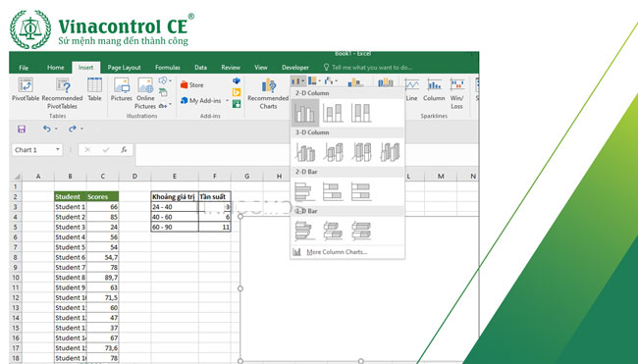Select the 'Khoảng giá trị' header cell
Screen dimensions: 638x364
[175, 197]
